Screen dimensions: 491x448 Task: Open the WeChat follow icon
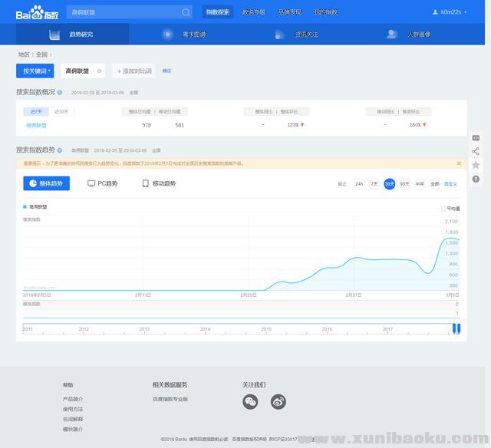point(250,402)
